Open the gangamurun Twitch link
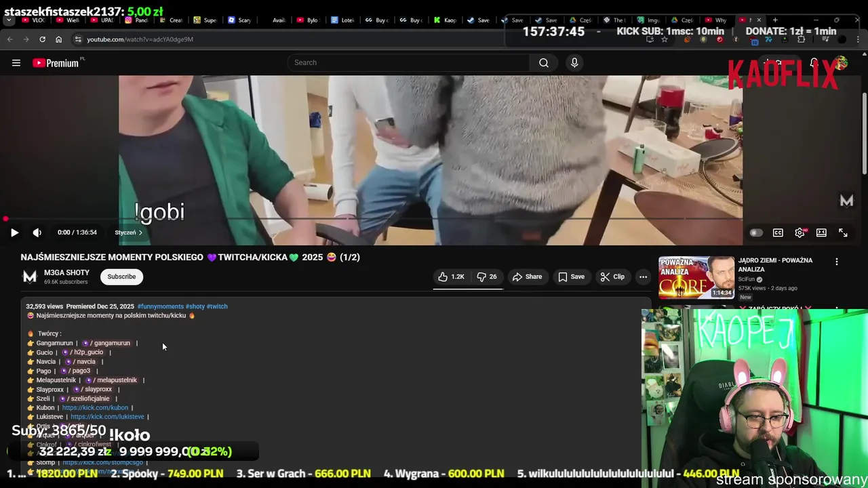The height and width of the screenshot is (488, 868). (x=106, y=343)
